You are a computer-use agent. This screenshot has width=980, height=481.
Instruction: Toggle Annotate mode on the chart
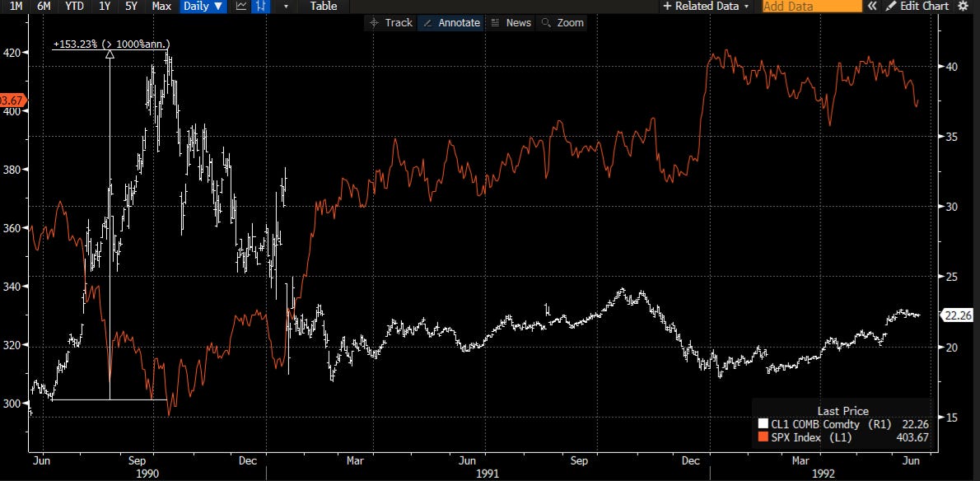pyautogui.click(x=450, y=23)
